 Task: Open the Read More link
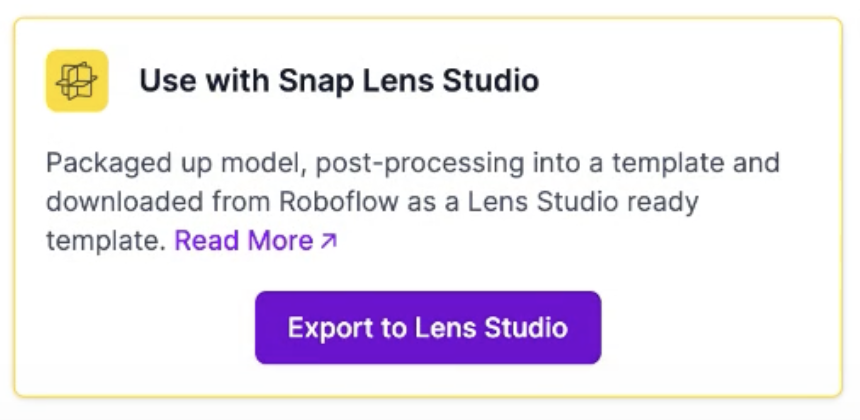(x=244, y=241)
